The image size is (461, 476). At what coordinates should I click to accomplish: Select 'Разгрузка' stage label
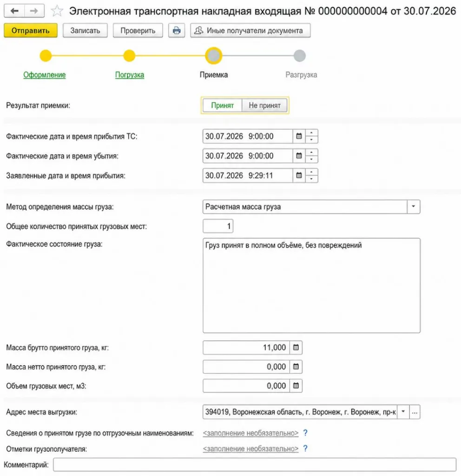pyautogui.click(x=301, y=75)
